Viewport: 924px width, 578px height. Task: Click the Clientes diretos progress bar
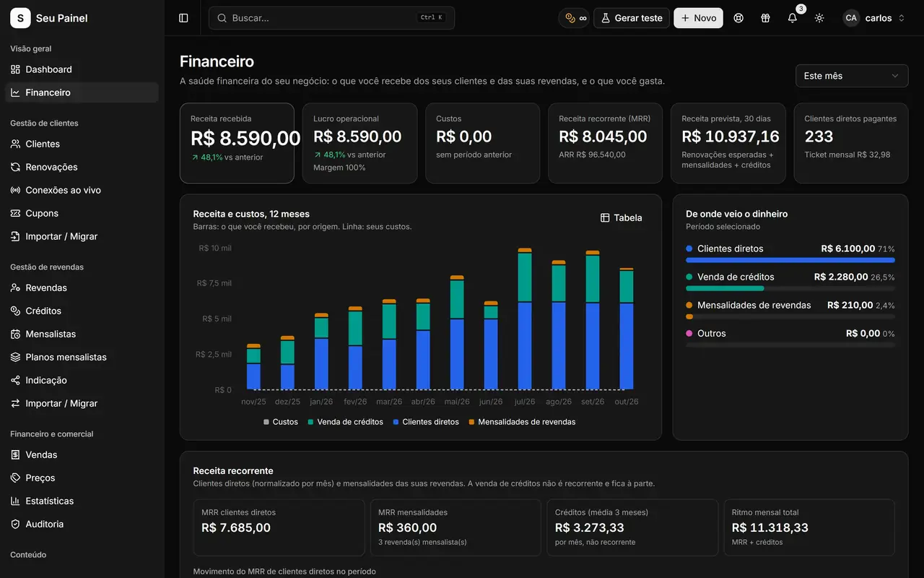click(x=790, y=260)
